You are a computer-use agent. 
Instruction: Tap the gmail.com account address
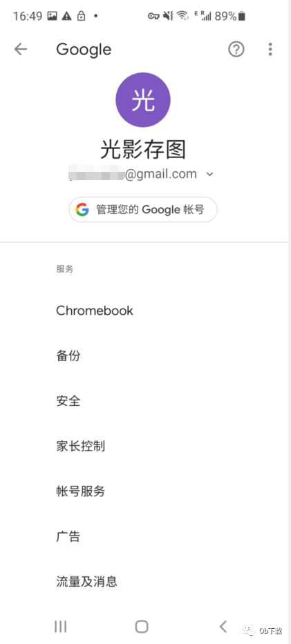pyautogui.click(x=133, y=174)
